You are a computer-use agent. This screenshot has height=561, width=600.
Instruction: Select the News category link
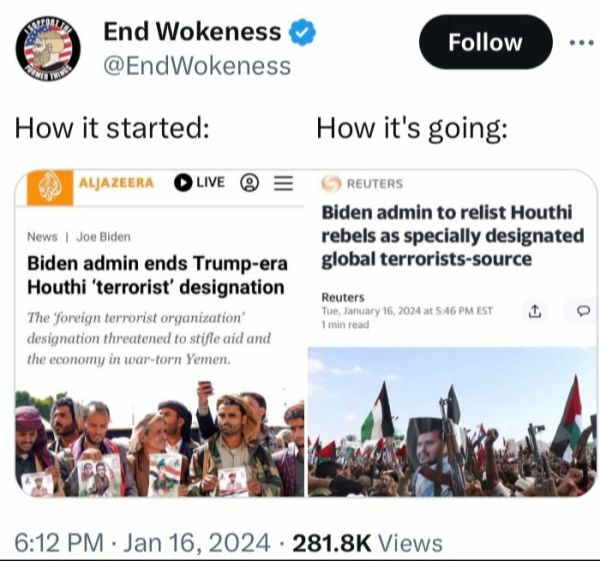click(x=42, y=237)
